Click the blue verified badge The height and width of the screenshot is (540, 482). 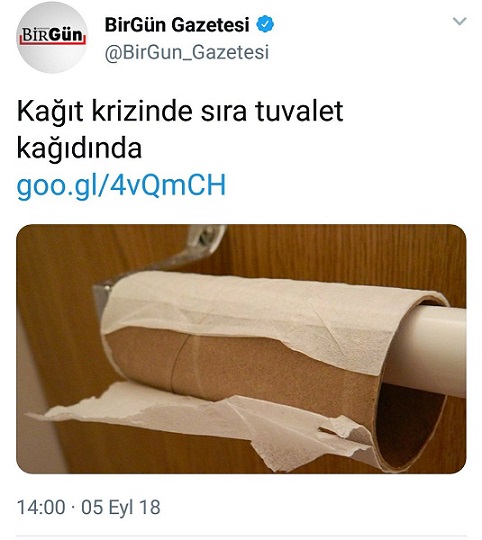[x=265, y=24]
